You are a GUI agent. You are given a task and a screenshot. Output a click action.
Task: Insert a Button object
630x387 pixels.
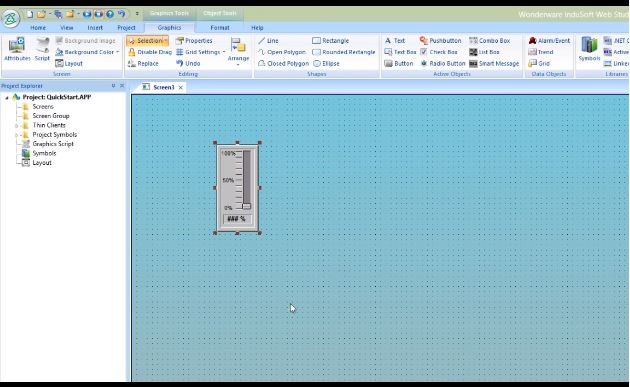click(x=399, y=63)
